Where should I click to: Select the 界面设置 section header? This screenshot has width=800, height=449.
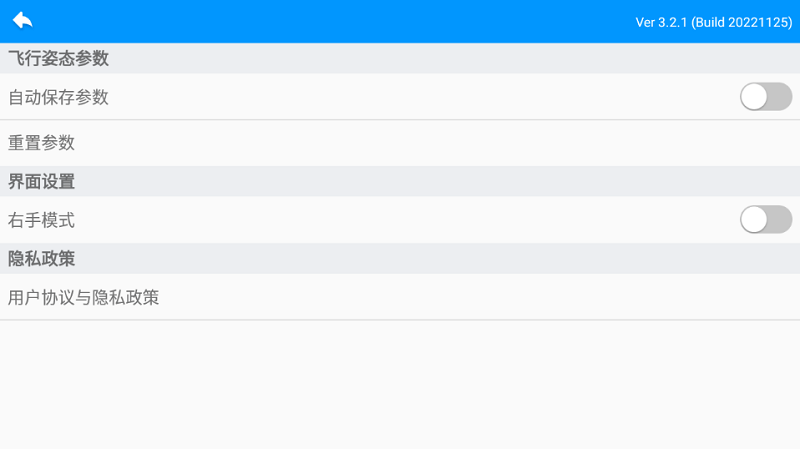pos(42,182)
